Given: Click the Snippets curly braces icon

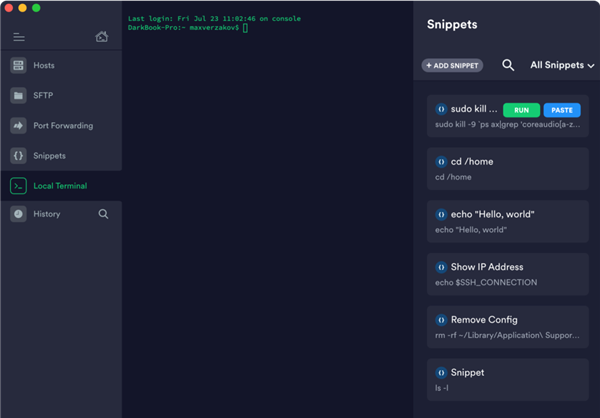Looking at the screenshot, I should point(18,156).
